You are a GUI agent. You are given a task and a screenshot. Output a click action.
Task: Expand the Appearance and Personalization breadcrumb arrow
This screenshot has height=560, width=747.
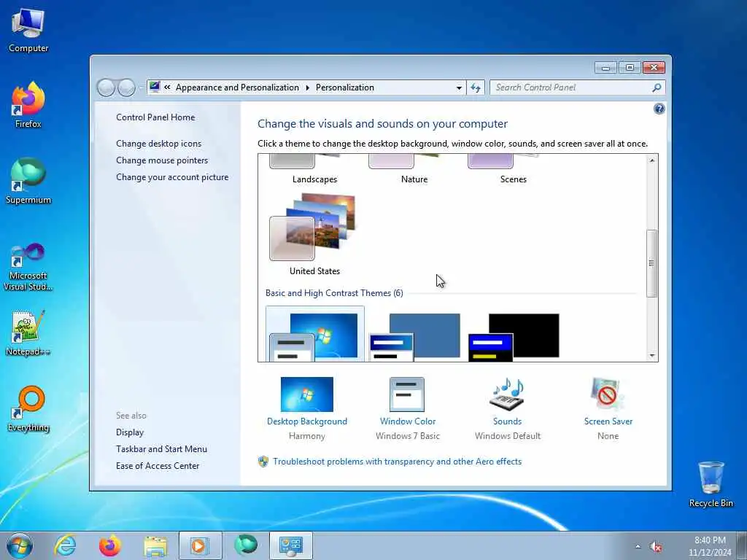point(307,87)
